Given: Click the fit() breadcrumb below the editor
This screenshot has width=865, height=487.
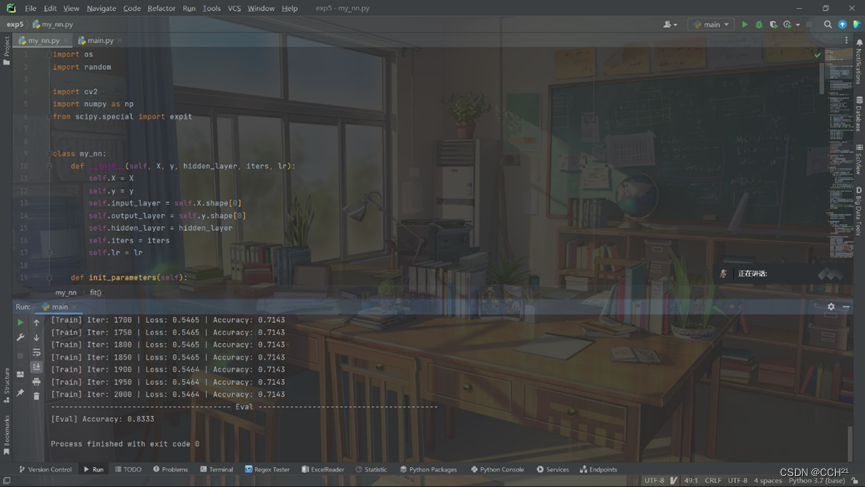Looking at the screenshot, I should [95, 292].
